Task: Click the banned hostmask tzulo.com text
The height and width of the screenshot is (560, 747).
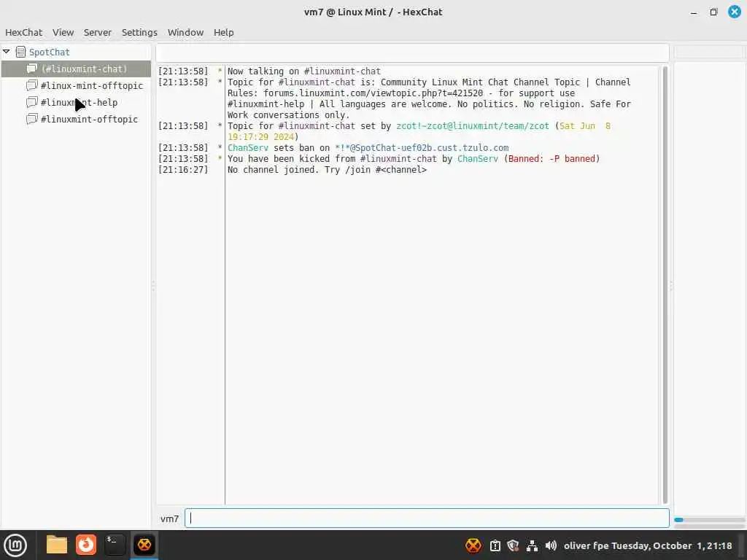Action: coord(422,148)
